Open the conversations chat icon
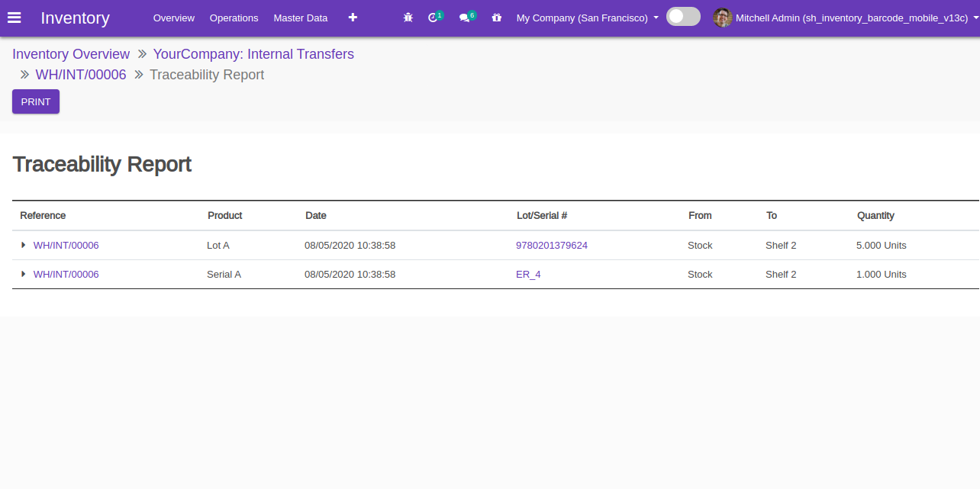This screenshot has width=980, height=489. [467, 17]
